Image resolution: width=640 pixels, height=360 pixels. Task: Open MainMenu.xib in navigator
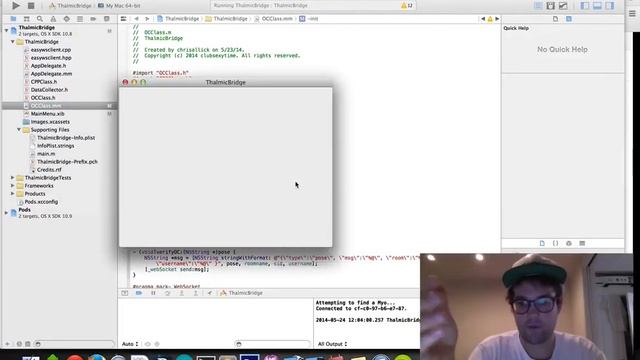(x=47, y=114)
